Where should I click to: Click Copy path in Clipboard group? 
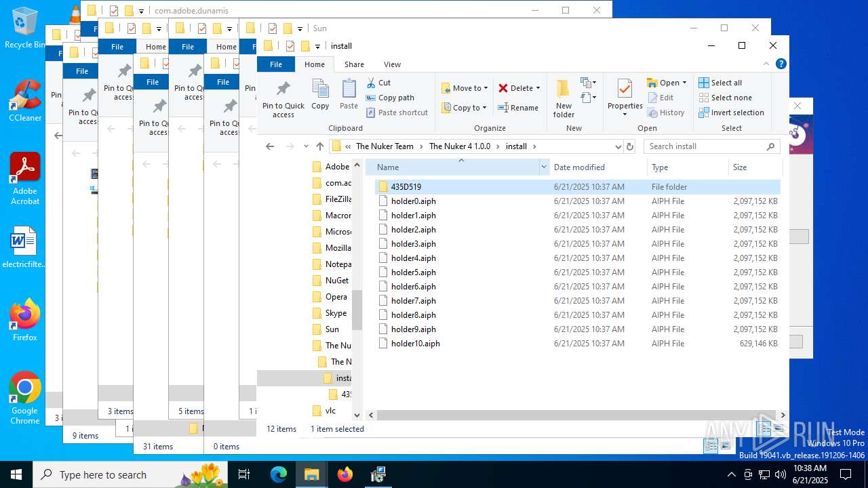(x=390, y=98)
